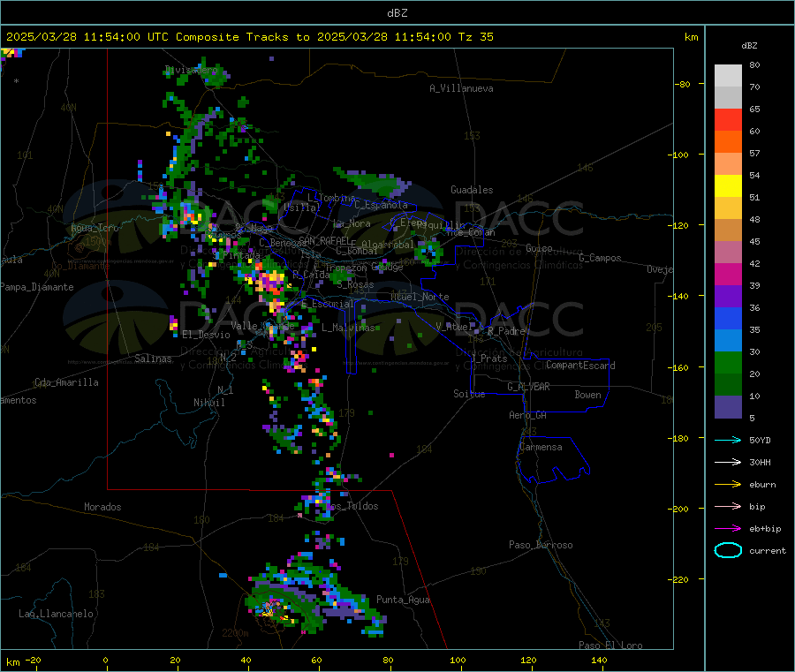Click the green 20 dBZ color swatch

pos(728,363)
